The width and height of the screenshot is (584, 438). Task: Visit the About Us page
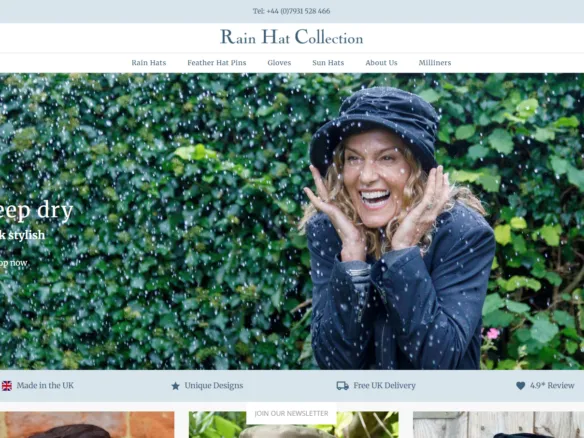tap(381, 63)
